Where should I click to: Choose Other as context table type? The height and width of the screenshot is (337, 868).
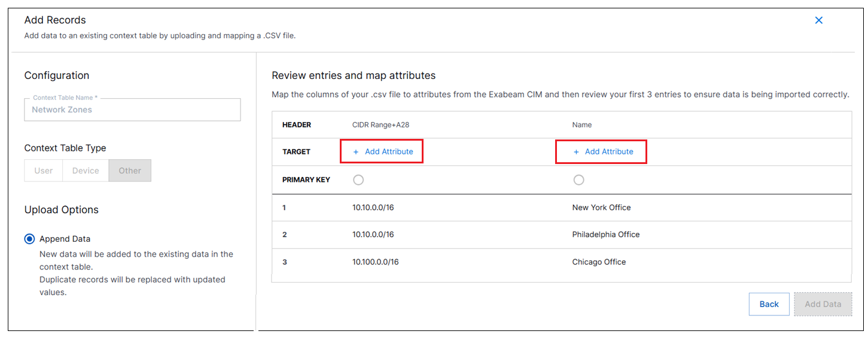click(x=130, y=171)
